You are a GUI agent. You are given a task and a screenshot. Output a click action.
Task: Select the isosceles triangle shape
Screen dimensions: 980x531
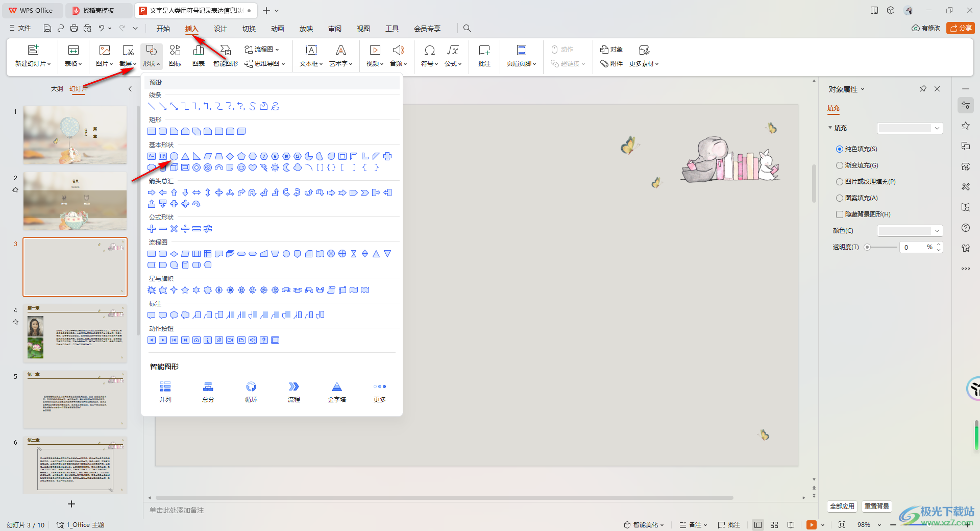click(185, 156)
